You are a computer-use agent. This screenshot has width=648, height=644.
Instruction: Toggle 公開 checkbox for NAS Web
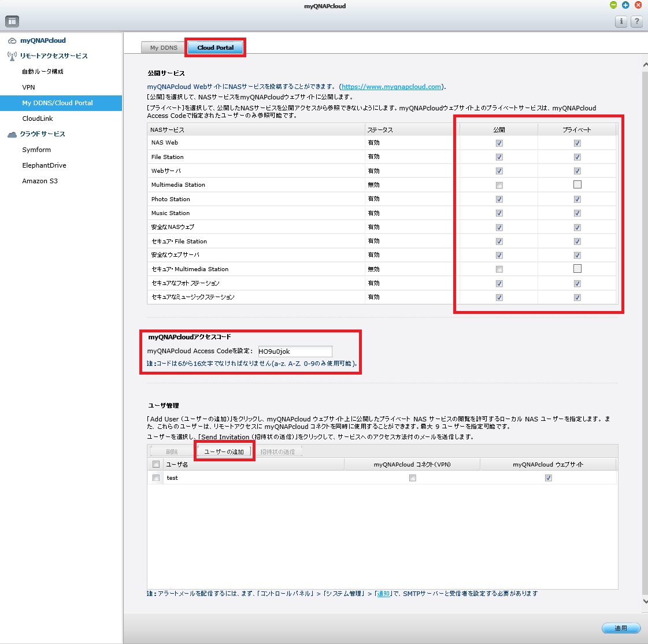point(499,143)
